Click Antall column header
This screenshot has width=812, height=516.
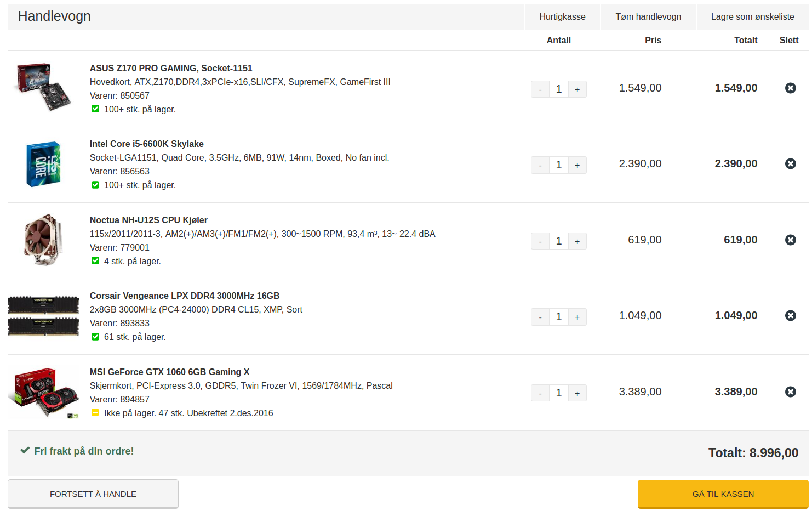point(559,40)
